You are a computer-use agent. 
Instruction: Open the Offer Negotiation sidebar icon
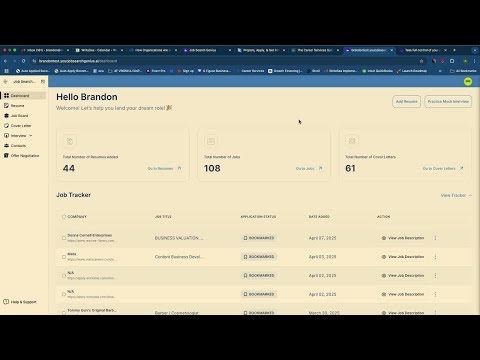(x=6, y=156)
